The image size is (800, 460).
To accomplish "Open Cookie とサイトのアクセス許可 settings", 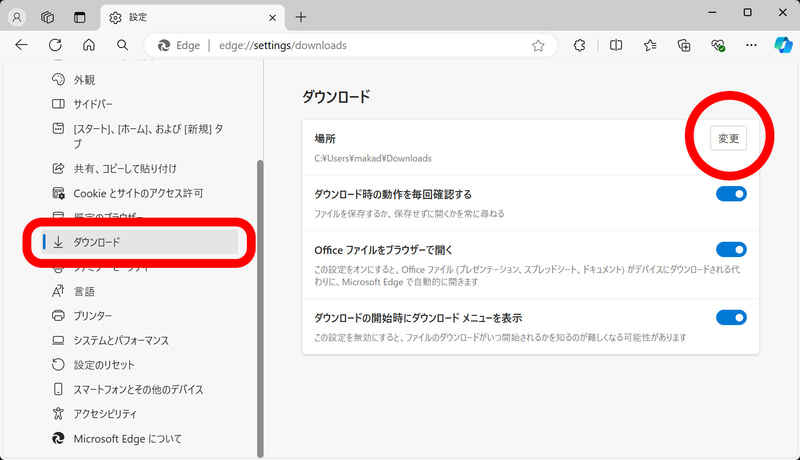I will click(139, 193).
